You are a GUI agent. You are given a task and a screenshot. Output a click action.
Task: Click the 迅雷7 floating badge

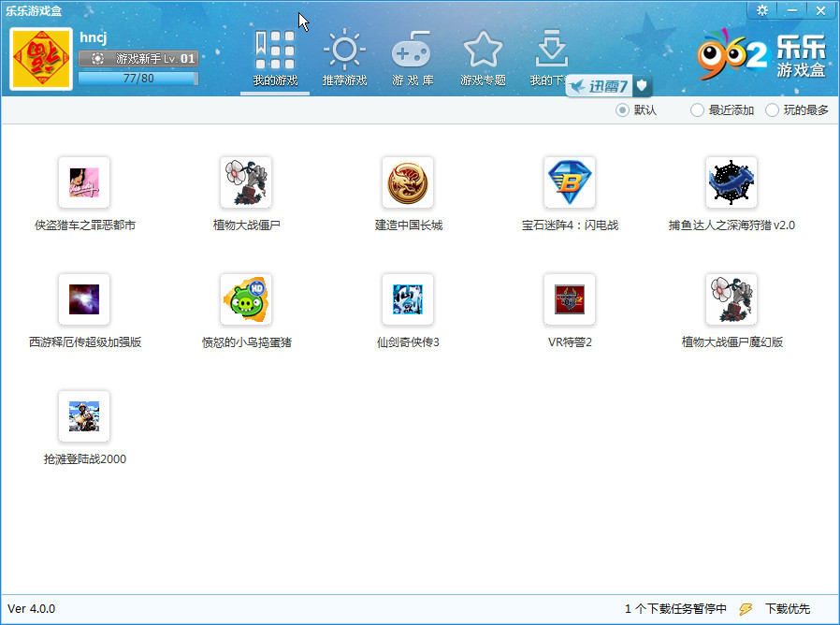[x=601, y=86]
